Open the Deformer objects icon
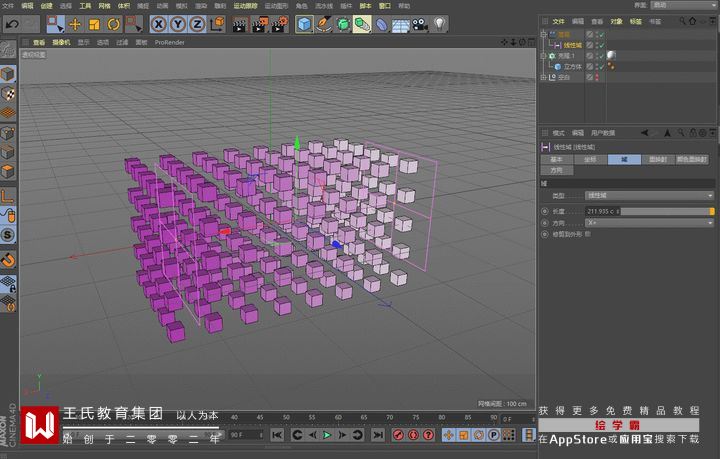 click(x=382, y=24)
